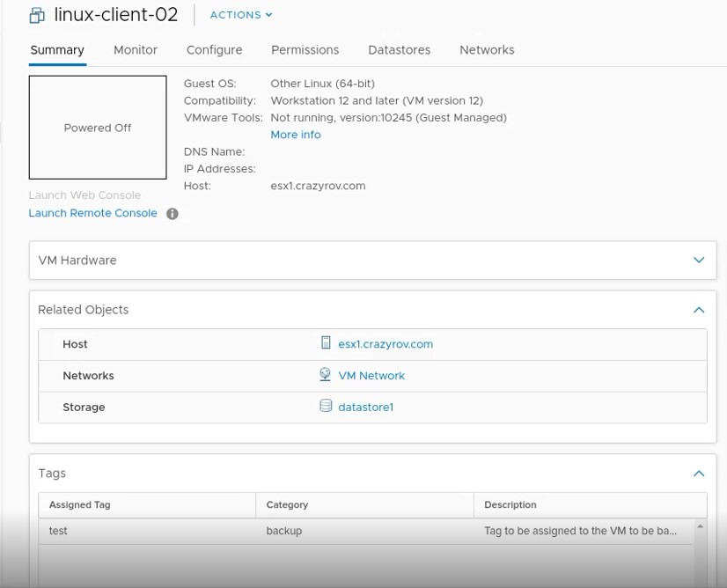
Task: Click the virtual machine icon beside linux-client-02
Action: 37,15
